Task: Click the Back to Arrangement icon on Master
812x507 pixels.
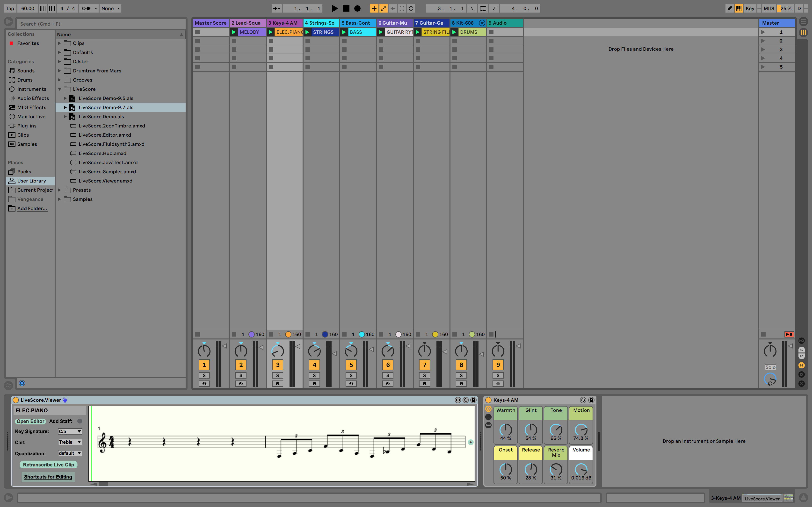Action: click(789, 334)
